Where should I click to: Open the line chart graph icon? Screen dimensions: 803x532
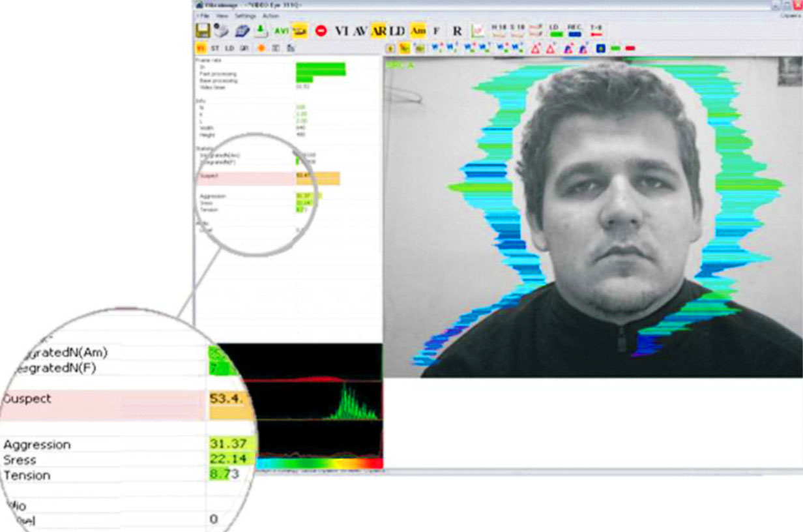coord(478,31)
